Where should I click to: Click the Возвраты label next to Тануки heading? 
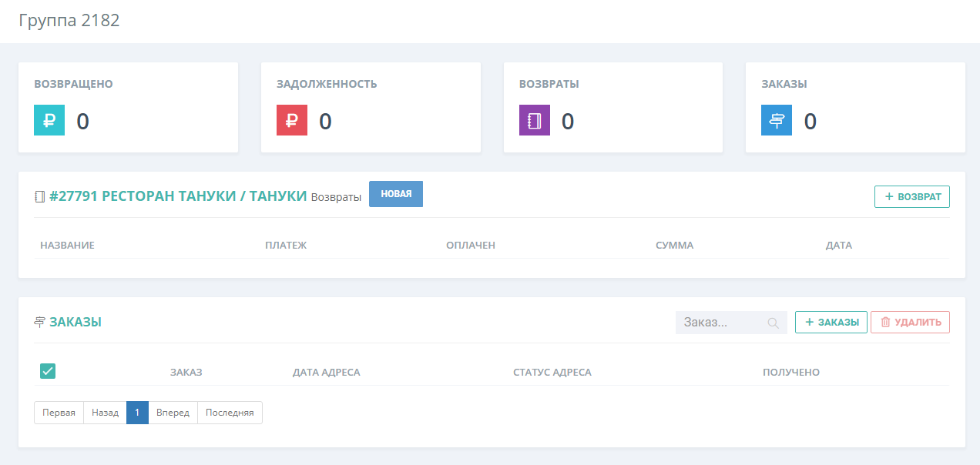336,197
